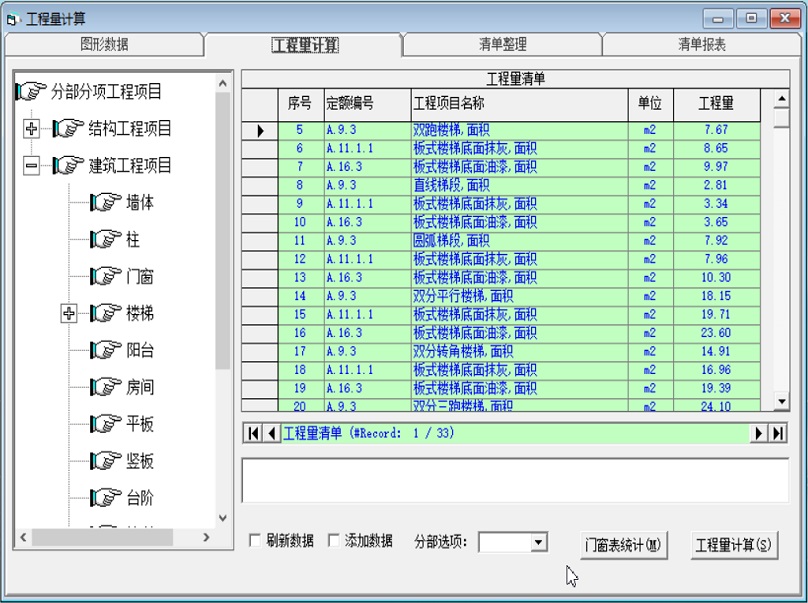808x603 pixels.
Task: Click the tree panel vertical scrollbar thumb
Action: (223, 230)
